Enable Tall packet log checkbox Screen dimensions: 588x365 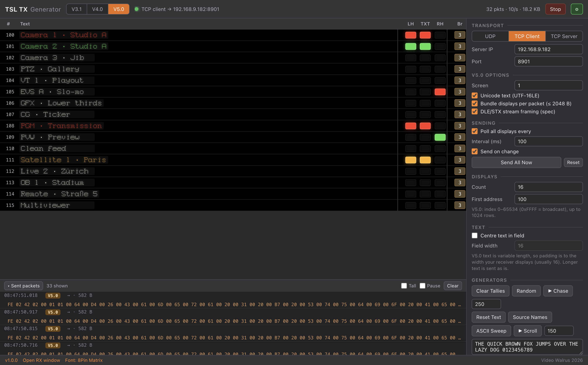coord(404,286)
